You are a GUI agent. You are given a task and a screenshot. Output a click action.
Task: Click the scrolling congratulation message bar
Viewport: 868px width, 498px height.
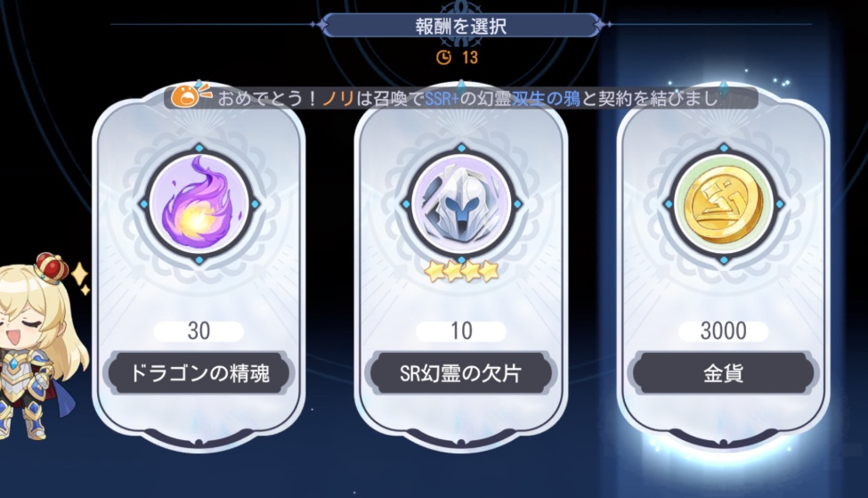point(462,99)
